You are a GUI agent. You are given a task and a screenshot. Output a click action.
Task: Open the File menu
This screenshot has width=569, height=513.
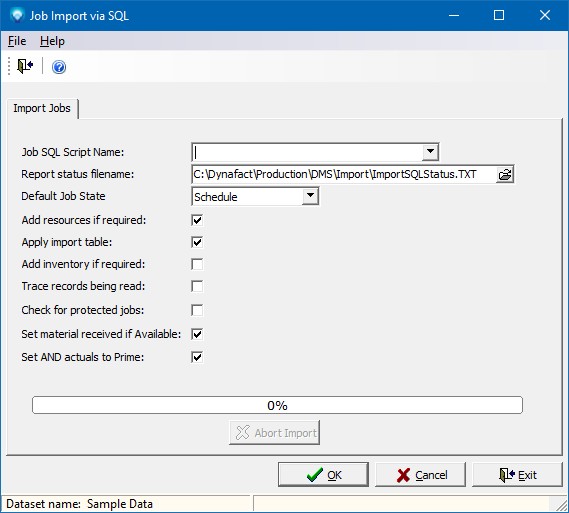[17, 41]
